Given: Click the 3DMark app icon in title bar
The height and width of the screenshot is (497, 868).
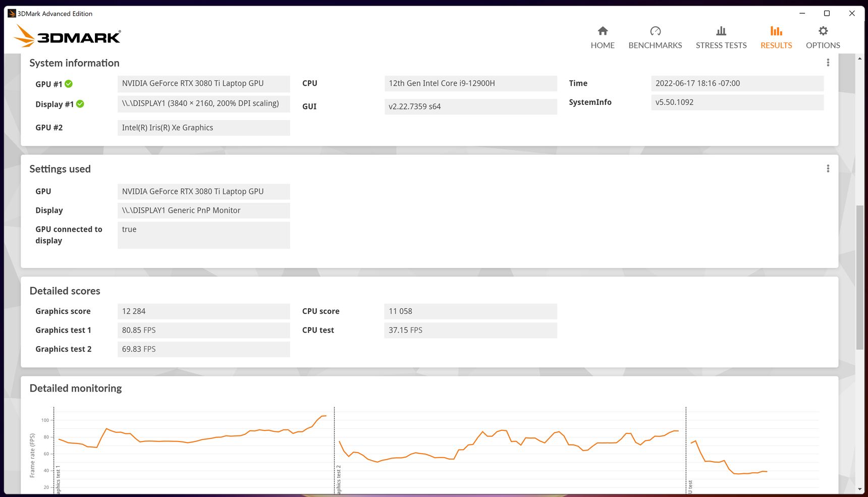Looking at the screenshot, I should 12,14.
